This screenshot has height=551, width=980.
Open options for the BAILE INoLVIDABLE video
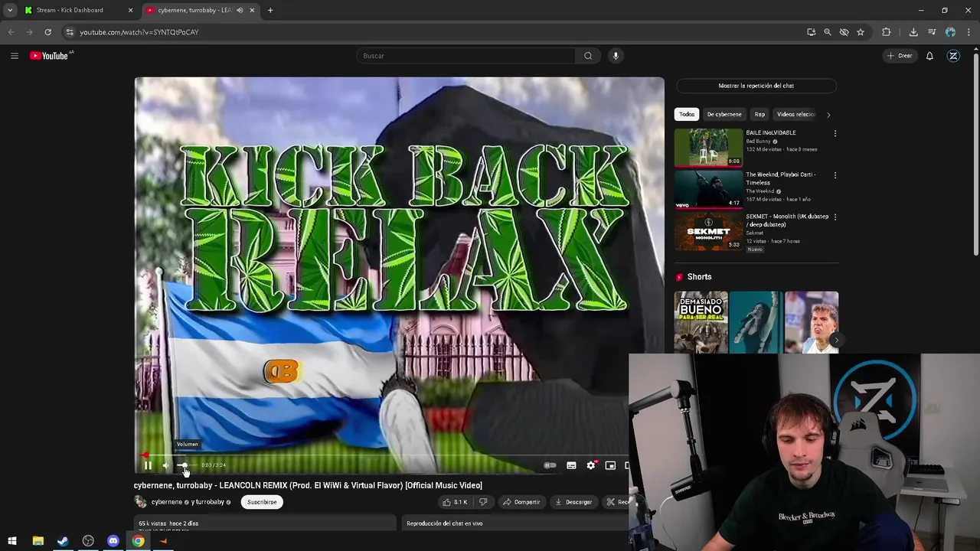pyautogui.click(x=835, y=134)
